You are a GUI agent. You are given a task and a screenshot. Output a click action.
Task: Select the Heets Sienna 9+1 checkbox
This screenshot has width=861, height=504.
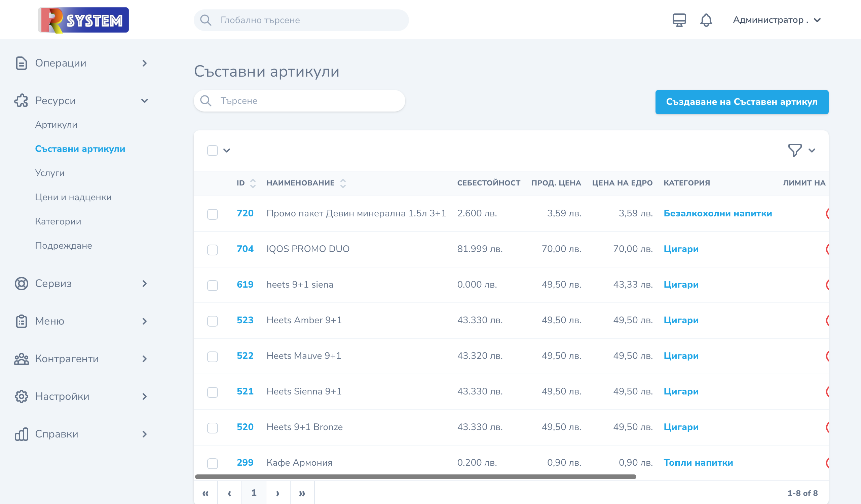212,392
